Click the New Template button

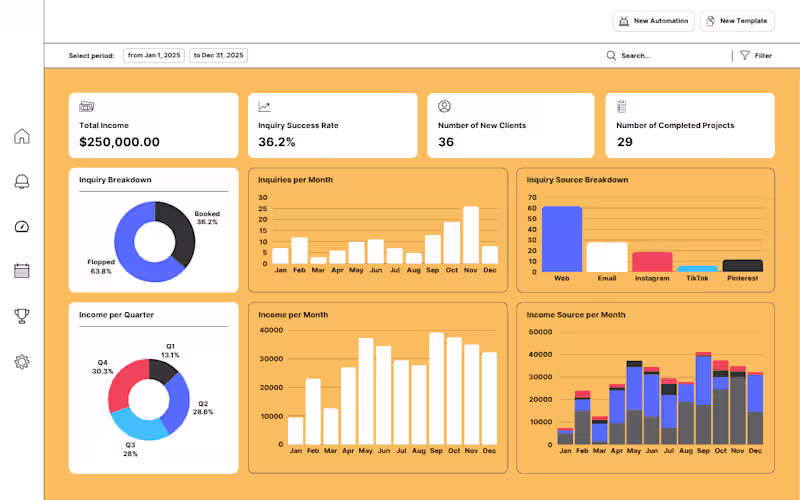737,21
